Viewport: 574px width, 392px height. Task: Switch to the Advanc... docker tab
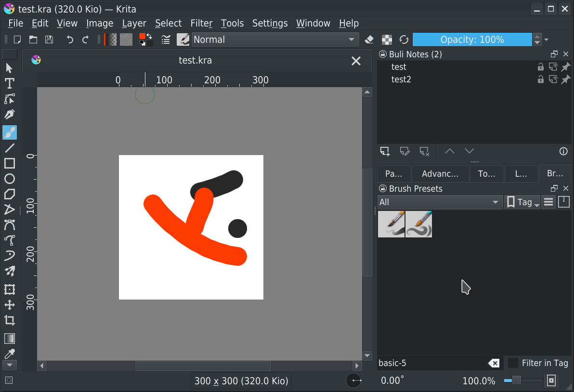pyautogui.click(x=440, y=174)
